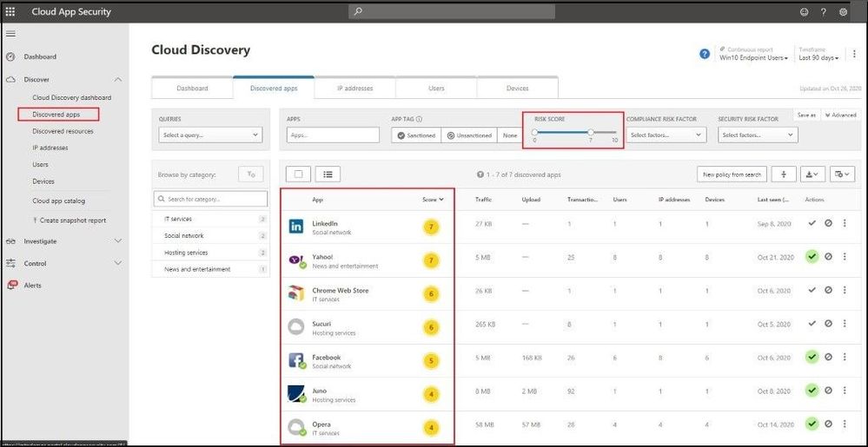Open more actions for LinkedIn
This screenshot has height=447, width=868.
845,224
